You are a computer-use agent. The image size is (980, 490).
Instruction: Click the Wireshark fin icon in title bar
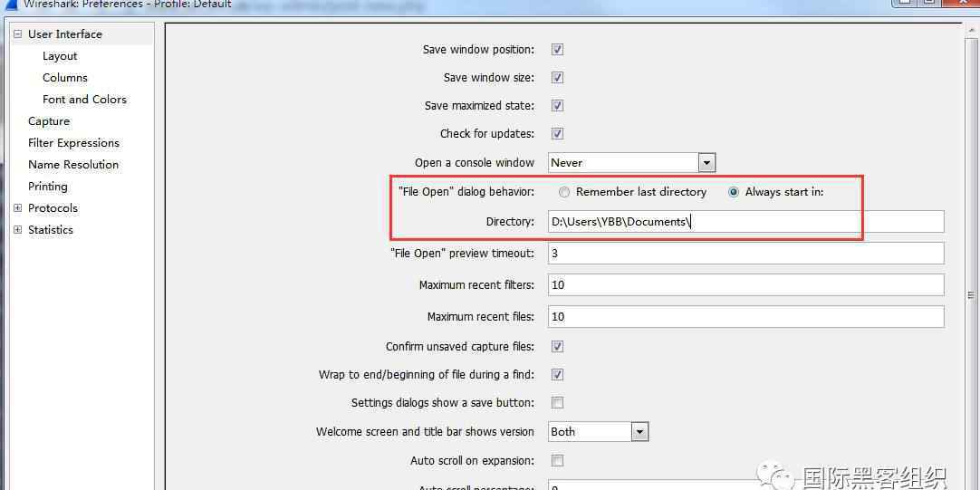pyautogui.click(x=11, y=4)
